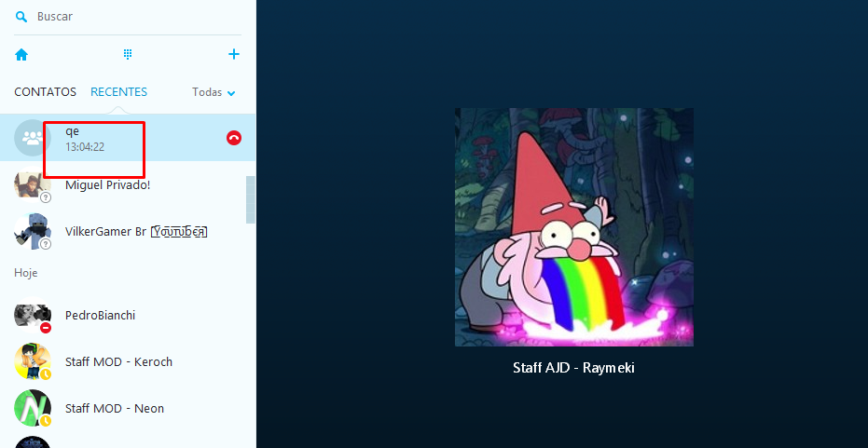Open Staff MOD - Neon conversation
Screen dimensions: 868x448
(128, 408)
